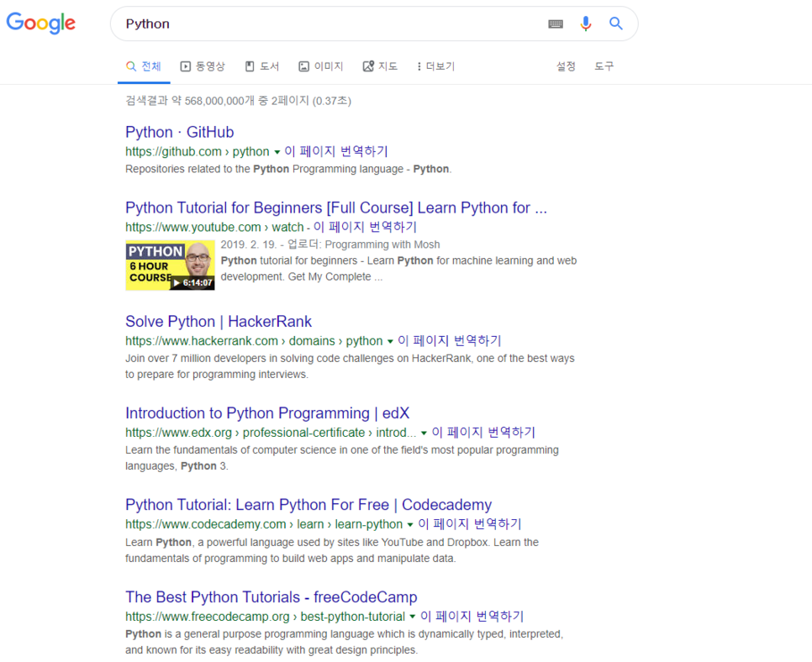812x662 pixels.
Task: Click the codecademy.com › learn › learn-python URL
Action: (x=264, y=524)
